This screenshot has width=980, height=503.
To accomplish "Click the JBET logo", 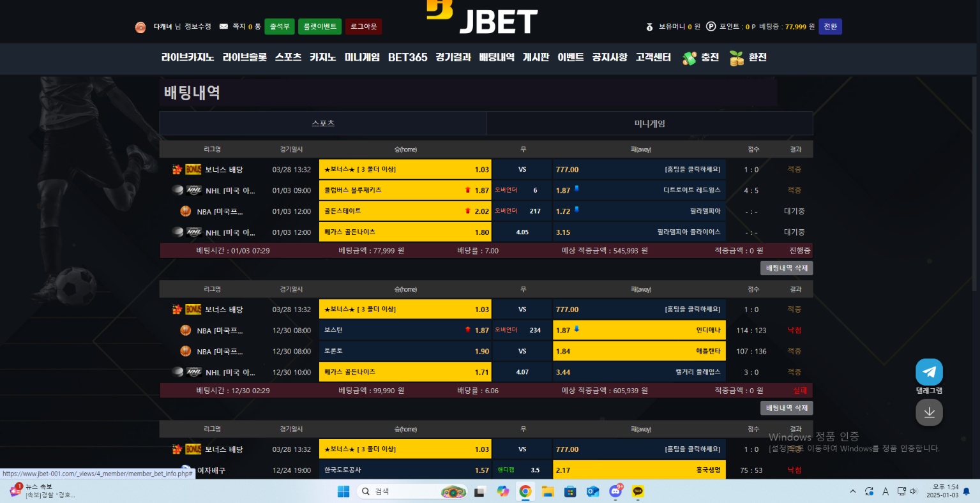I will click(483, 18).
